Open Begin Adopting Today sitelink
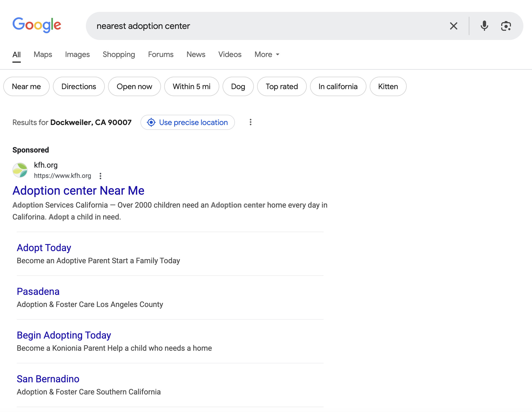Viewport: 532px width, 412px height. pyautogui.click(x=64, y=335)
